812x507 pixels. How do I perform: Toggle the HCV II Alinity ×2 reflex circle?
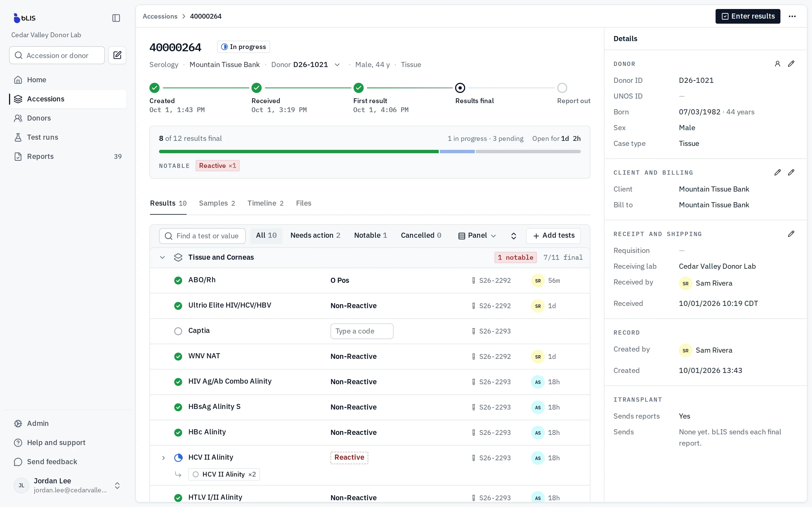tap(196, 474)
